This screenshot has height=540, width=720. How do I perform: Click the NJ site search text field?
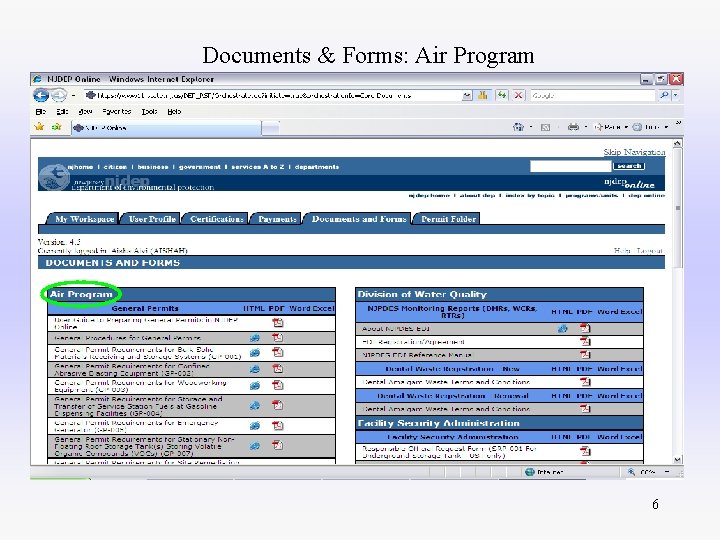[x=570, y=166]
